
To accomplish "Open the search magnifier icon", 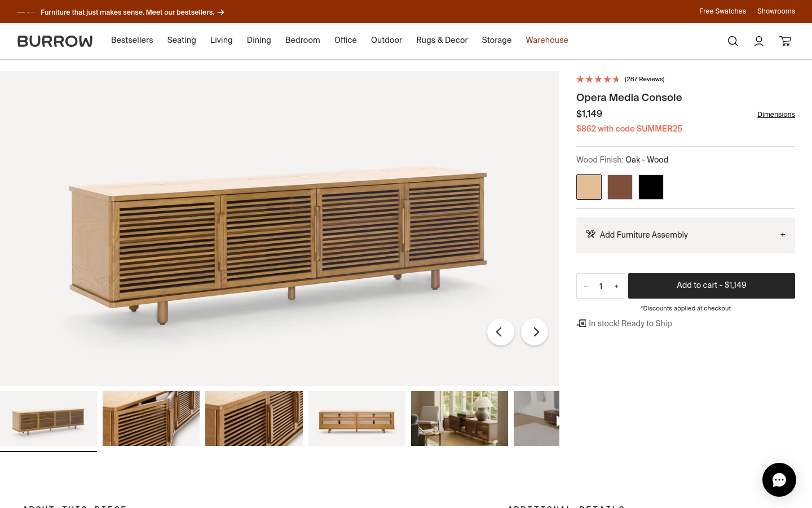I will pyautogui.click(x=733, y=41).
